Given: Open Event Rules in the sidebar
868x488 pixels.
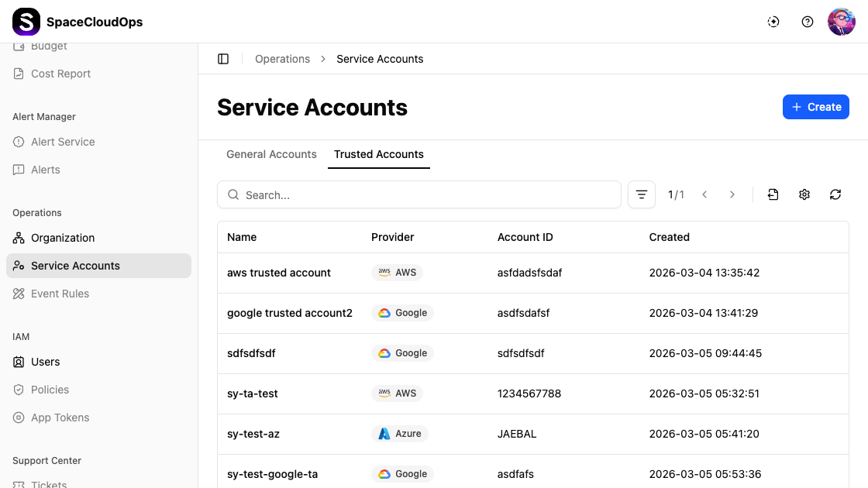Looking at the screenshot, I should tap(60, 294).
